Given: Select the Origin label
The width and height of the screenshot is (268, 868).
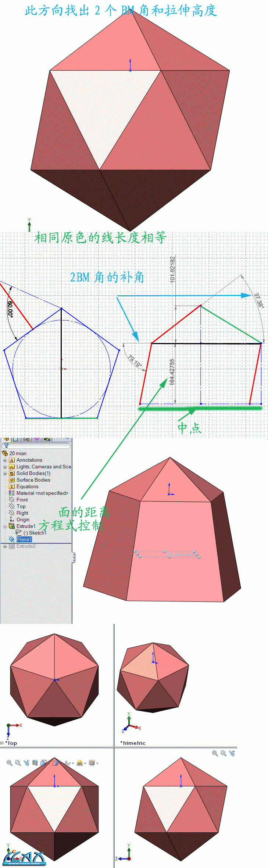Looking at the screenshot, I should [x=23, y=520].
